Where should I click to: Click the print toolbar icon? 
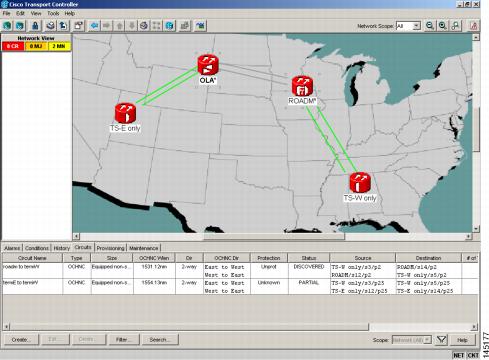pyautogui.click(x=50, y=26)
